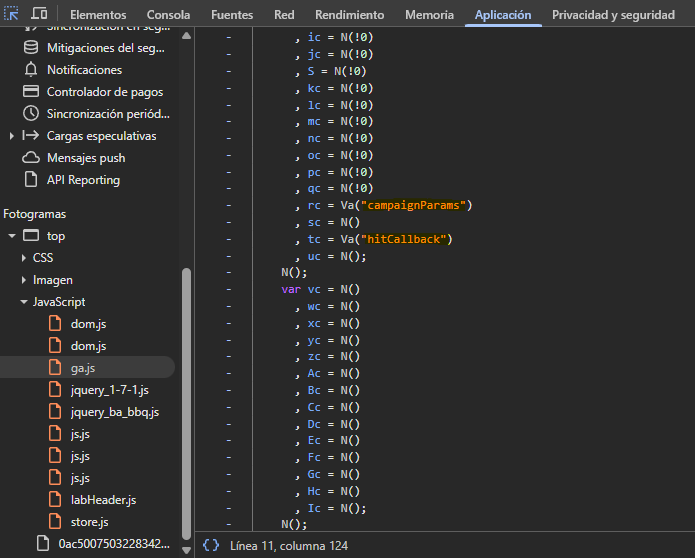Expand the Cargas especulativas section
This screenshot has height=558, width=695.
pos(11,136)
